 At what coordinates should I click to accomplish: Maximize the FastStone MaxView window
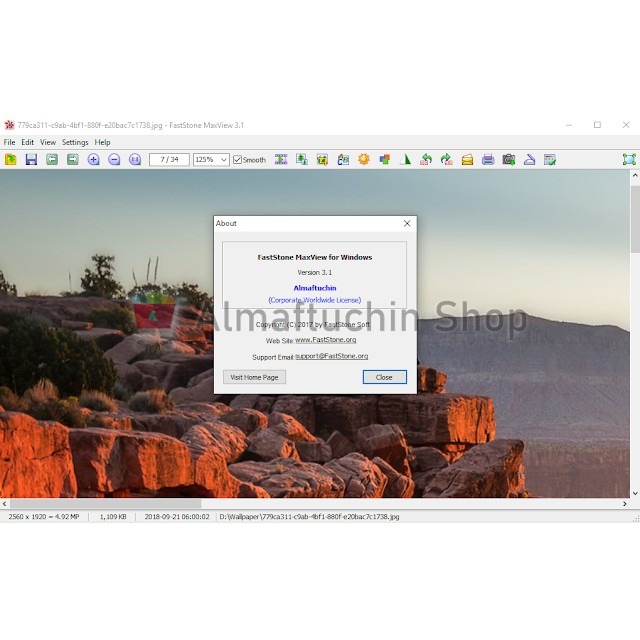point(597,125)
